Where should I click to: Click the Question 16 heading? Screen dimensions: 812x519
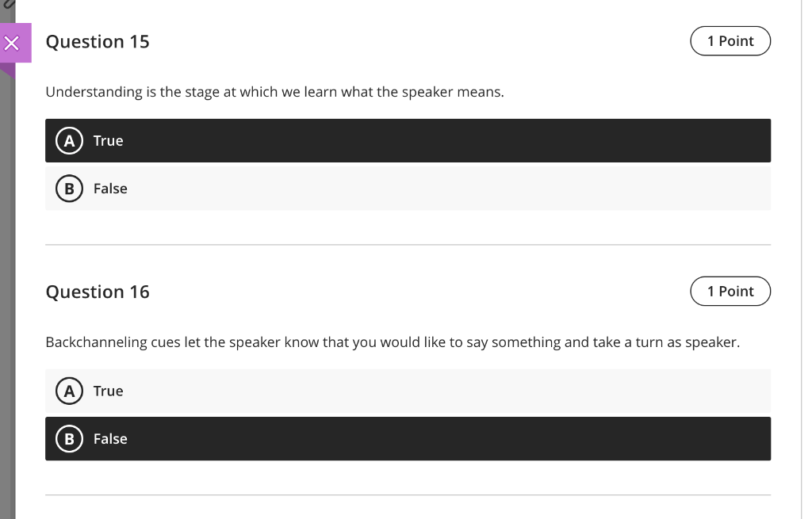tap(98, 292)
